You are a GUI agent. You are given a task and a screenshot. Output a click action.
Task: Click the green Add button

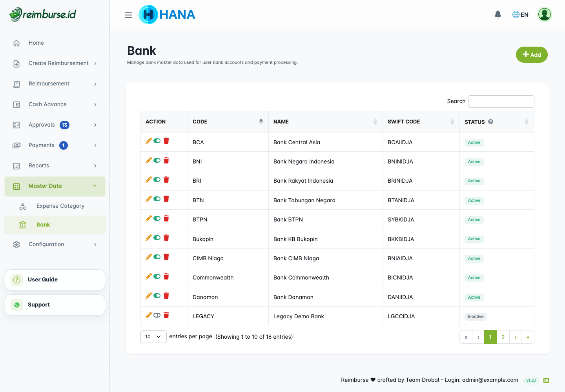[532, 54]
